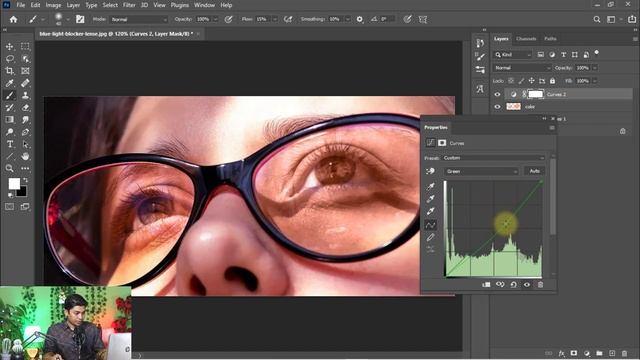Open brush settings panel icon in options bar
The width and height of the screenshot is (640, 360).
click(80, 19)
